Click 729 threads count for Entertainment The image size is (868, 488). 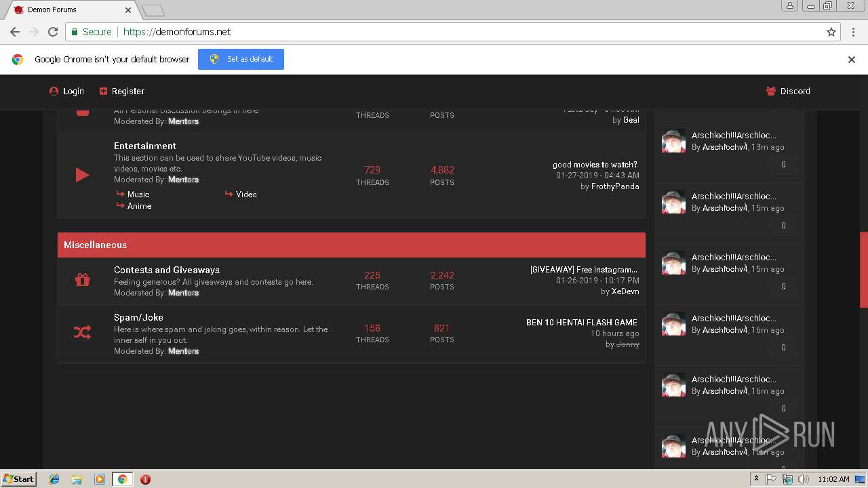[372, 170]
